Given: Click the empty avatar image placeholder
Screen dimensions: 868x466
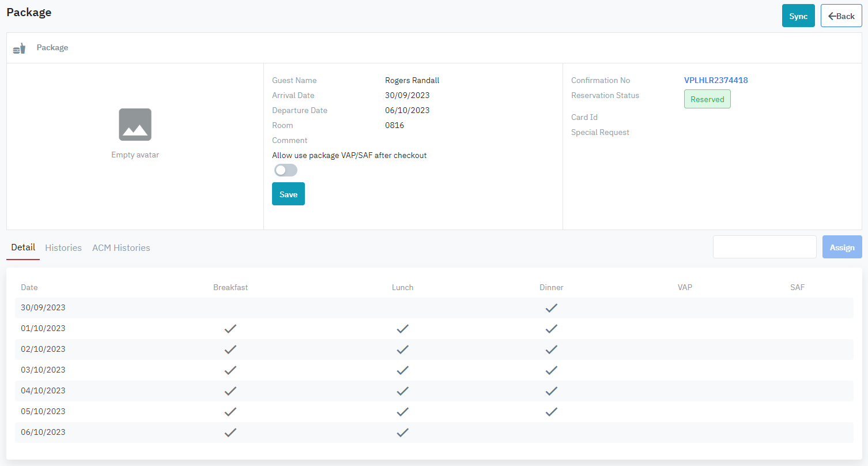Looking at the screenshot, I should coord(135,125).
